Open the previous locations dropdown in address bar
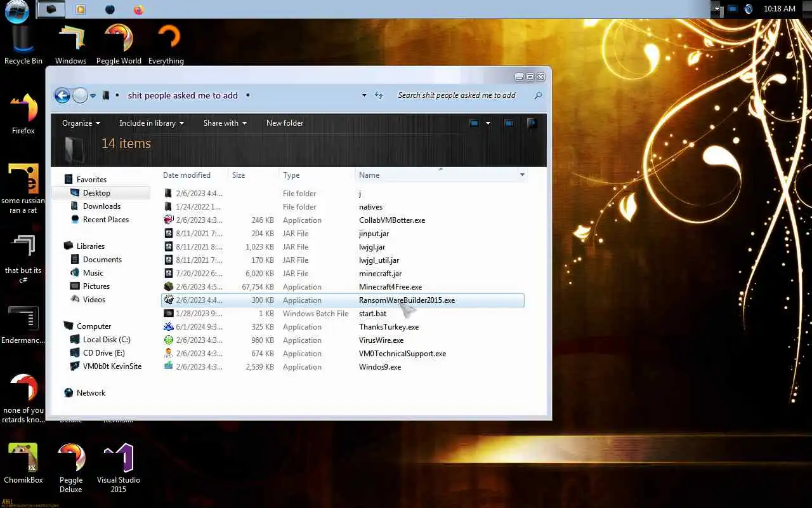The height and width of the screenshot is (508, 812). tap(364, 95)
